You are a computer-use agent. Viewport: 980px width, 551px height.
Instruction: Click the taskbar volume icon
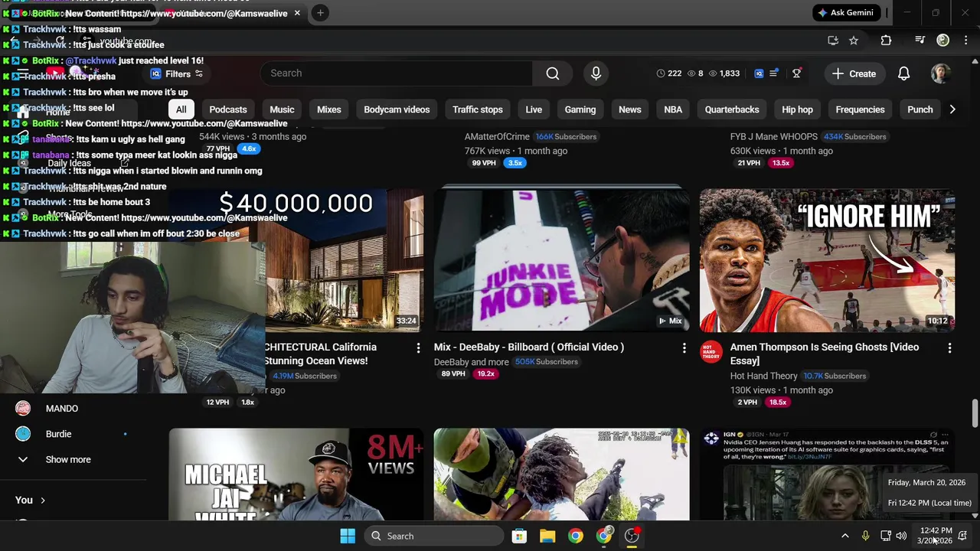(x=901, y=536)
